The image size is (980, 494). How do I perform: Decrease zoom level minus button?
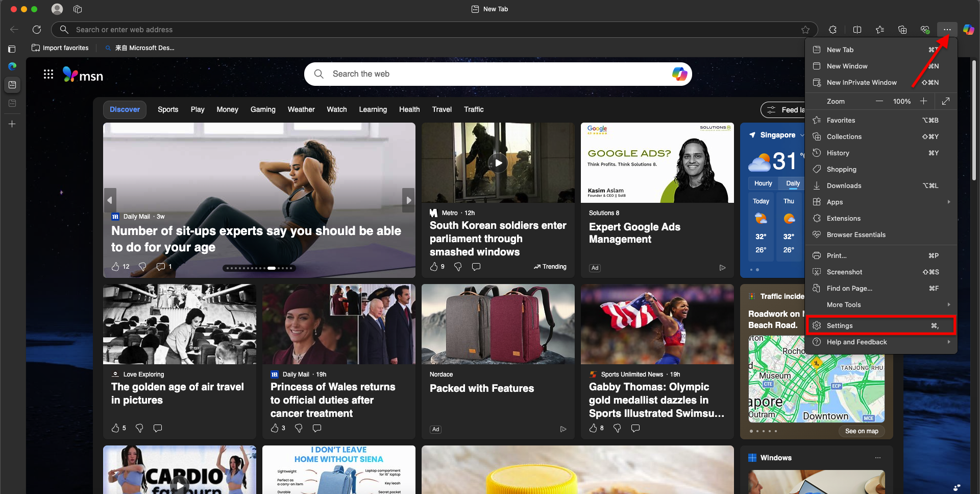pos(879,101)
